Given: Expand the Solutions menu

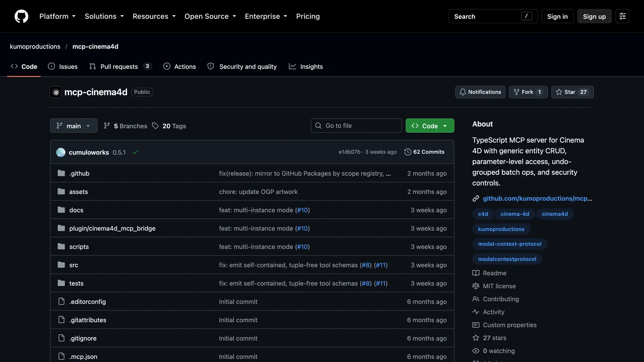Looking at the screenshot, I should click(x=104, y=16).
